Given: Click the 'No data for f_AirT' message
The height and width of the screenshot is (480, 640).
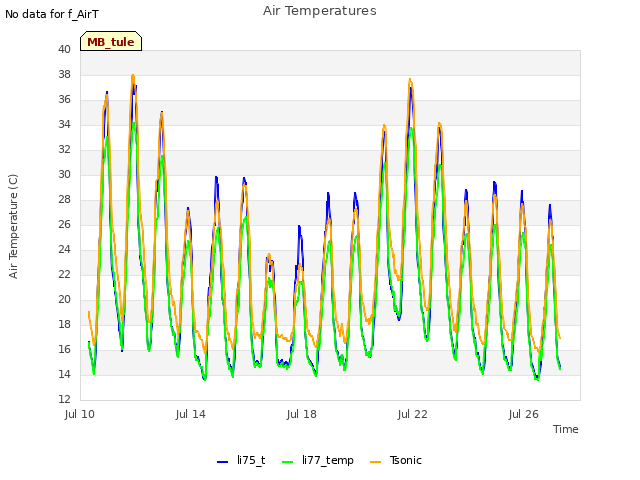Looking at the screenshot, I should click(x=52, y=14).
